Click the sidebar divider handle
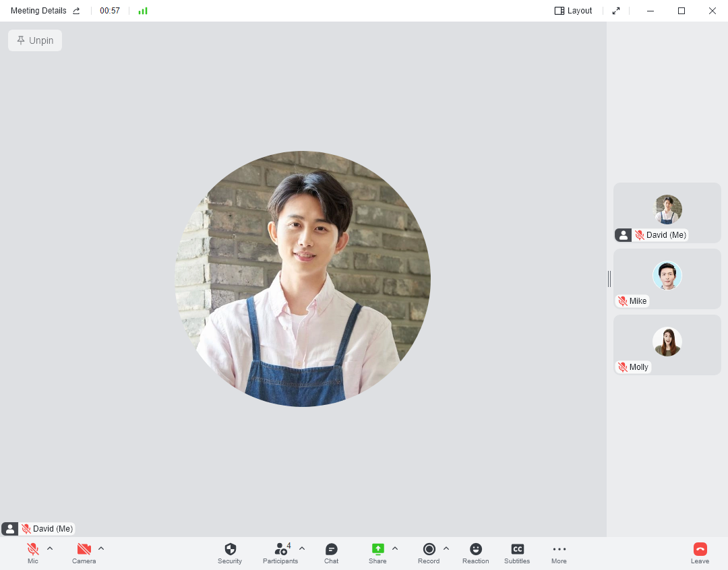The height and width of the screenshot is (570, 728). click(609, 279)
